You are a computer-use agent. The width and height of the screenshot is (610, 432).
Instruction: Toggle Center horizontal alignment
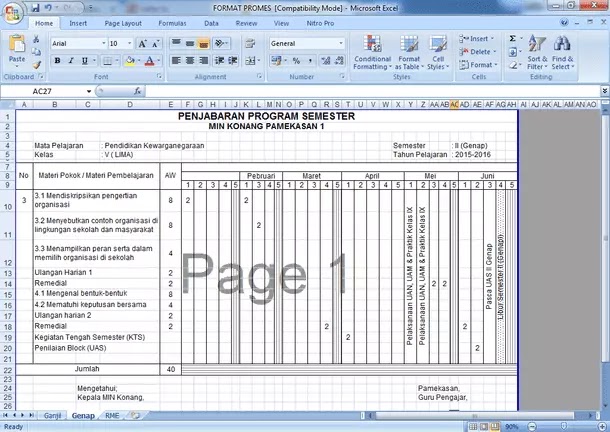coord(190,60)
